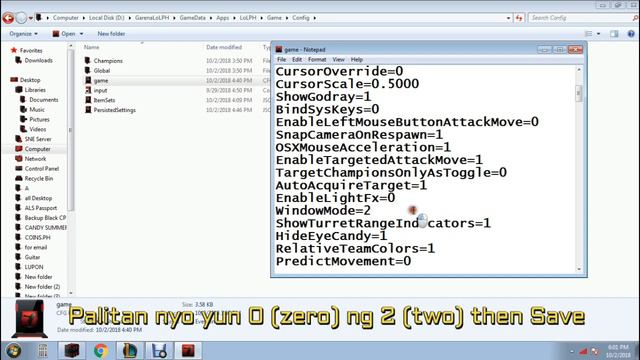640x360 pixels.
Task: Select the Global folder
Action: tap(102, 71)
